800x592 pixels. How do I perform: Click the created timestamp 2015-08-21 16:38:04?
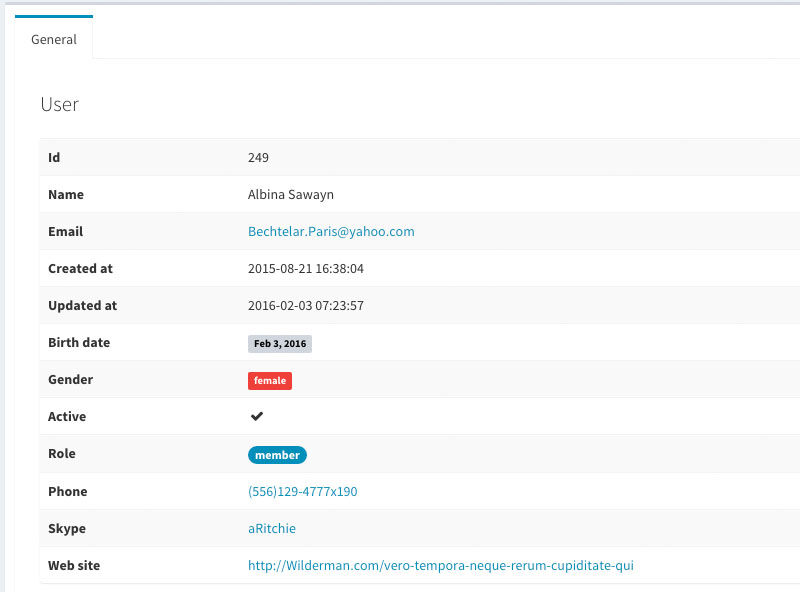pyautogui.click(x=306, y=268)
